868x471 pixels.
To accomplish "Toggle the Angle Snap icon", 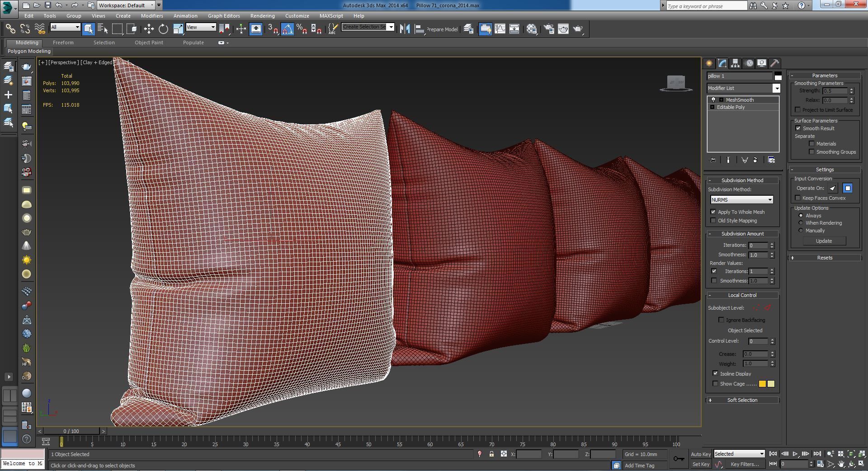I will pos(288,29).
